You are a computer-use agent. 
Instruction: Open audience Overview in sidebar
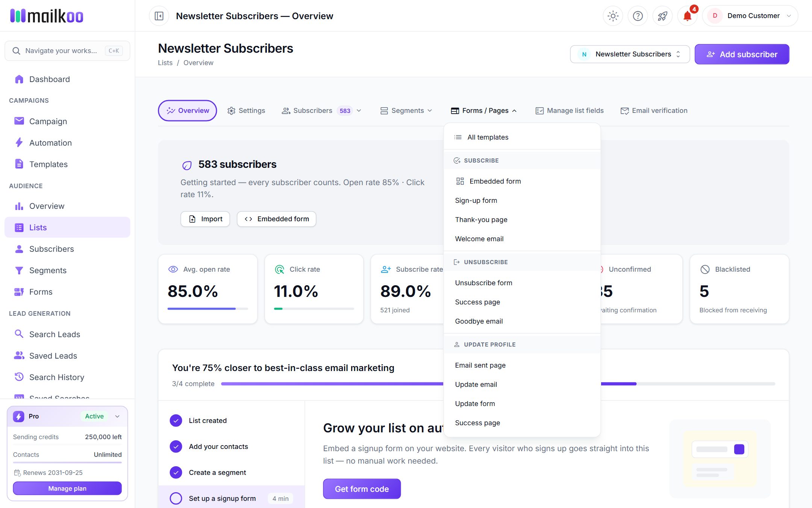pyautogui.click(x=67, y=206)
